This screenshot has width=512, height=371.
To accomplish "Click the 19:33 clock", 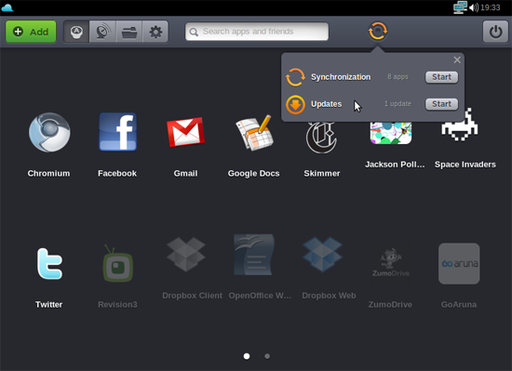I will pos(490,7).
